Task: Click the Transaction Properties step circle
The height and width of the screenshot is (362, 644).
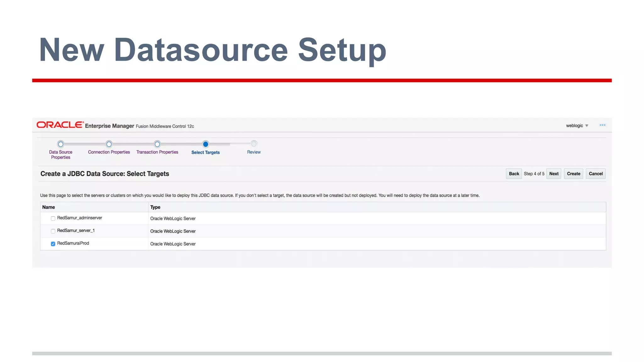Action: tap(157, 144)
